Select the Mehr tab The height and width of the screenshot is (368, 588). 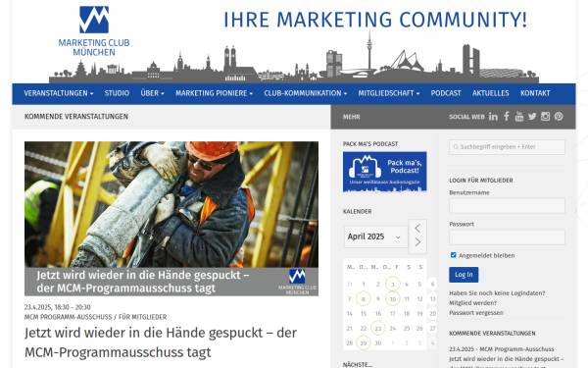(x=352, y=117)
